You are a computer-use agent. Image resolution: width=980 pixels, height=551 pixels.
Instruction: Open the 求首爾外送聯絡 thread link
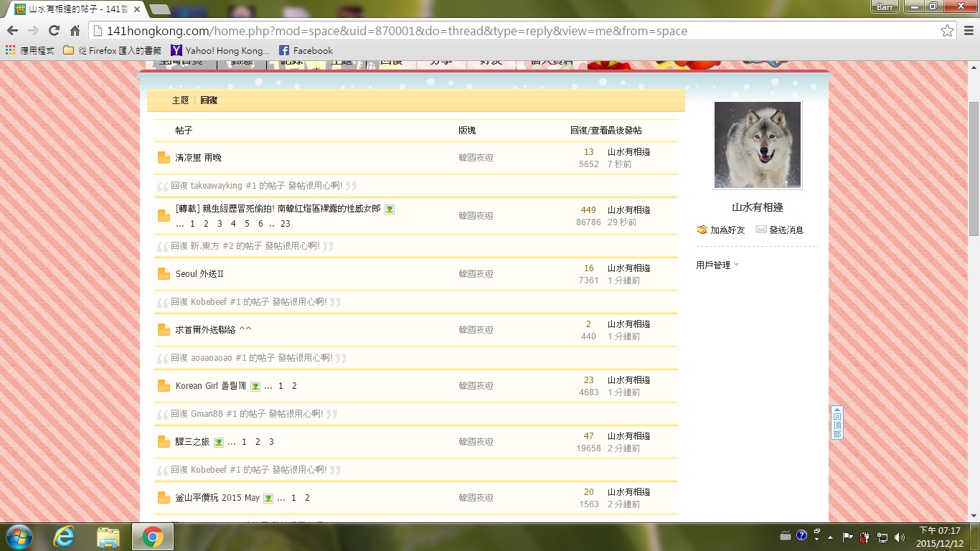(x=213, y=330)
